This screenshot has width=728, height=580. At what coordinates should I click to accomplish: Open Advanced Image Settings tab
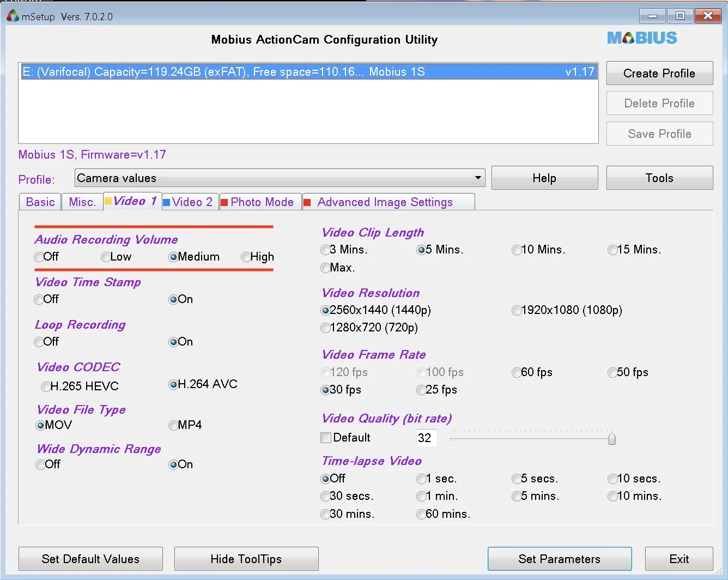coord(389,202)
